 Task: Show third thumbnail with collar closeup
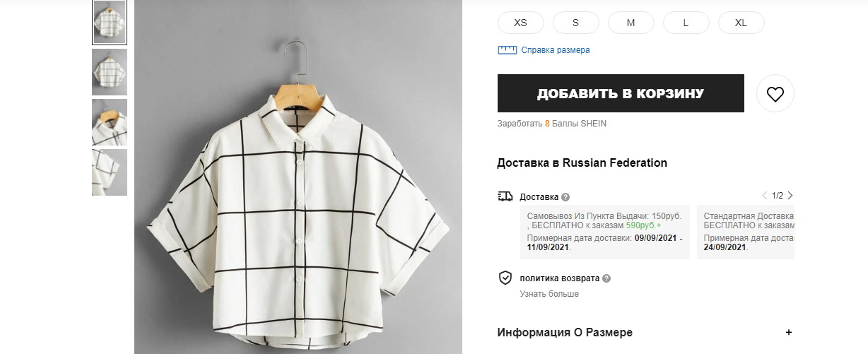pyautogui.click(x=110, y=122)
